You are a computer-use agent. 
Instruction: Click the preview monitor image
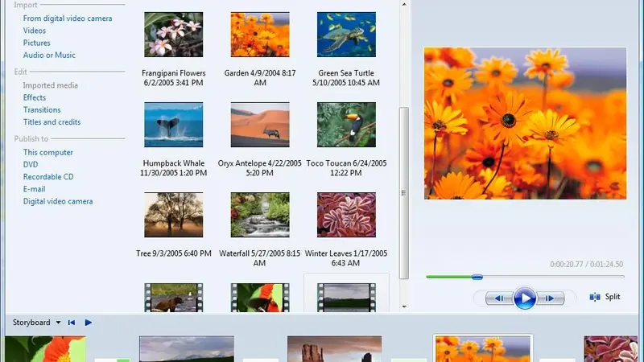526,123
